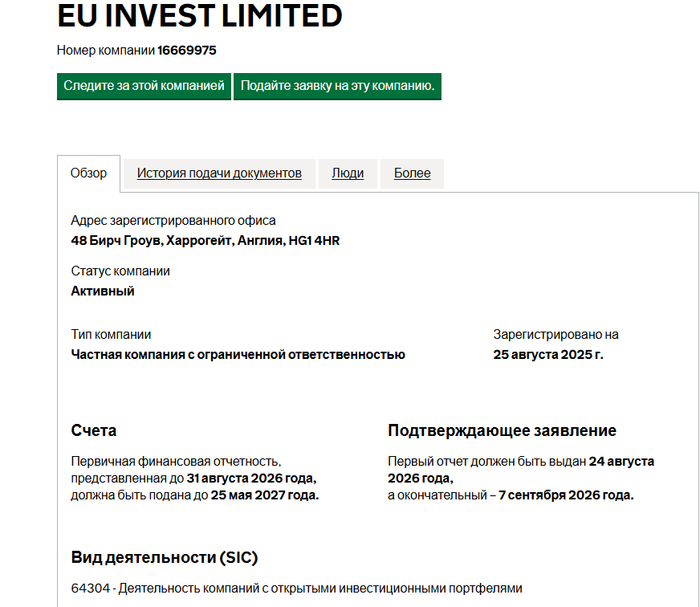Image resolution: width=700 pixels, height=607 pixels.
Task: Click the EU INVEST LIMITED heading
Action: [198, 16]
